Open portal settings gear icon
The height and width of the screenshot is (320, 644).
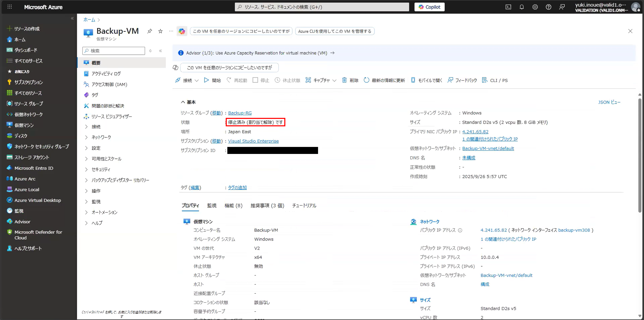point(535,7)
